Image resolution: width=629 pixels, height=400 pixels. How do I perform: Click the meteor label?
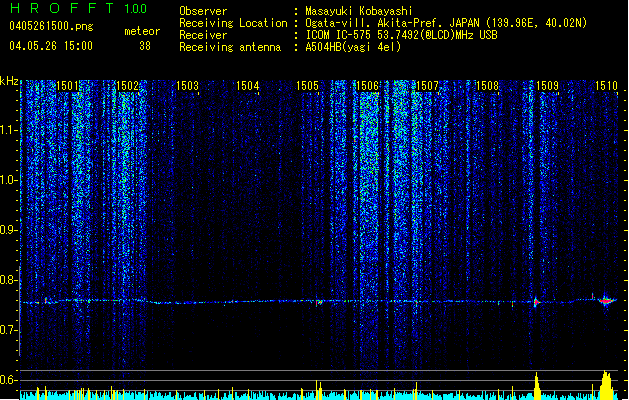(142, 31)
